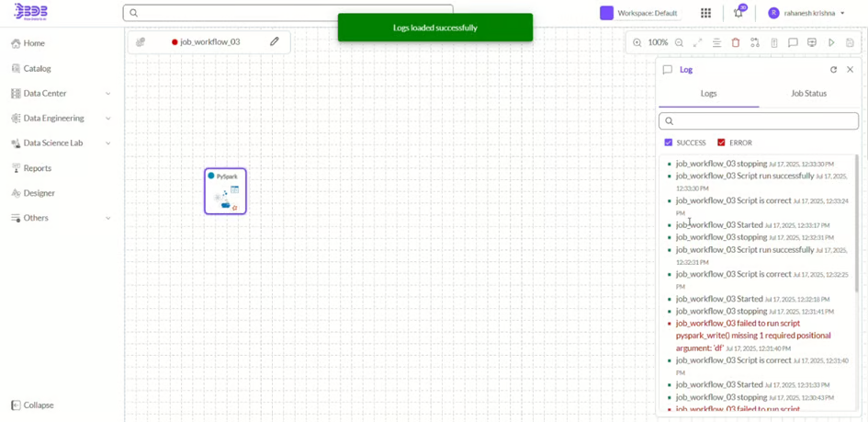Expand the Data Science Lab menu

(x=107, y=143)
